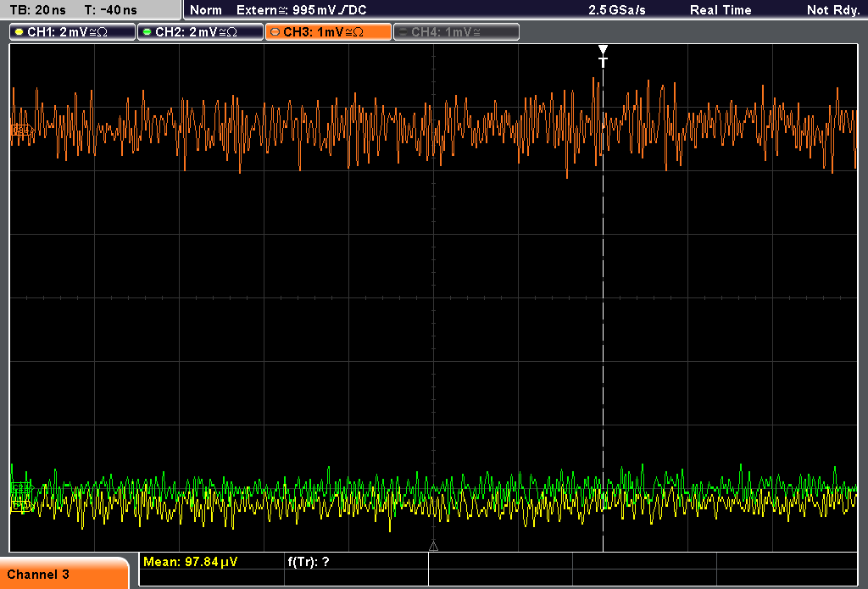Click the Norm trigger mode label
Image resolution: width=868 pixels, height=589 pixels.
[x=205, y=10]
